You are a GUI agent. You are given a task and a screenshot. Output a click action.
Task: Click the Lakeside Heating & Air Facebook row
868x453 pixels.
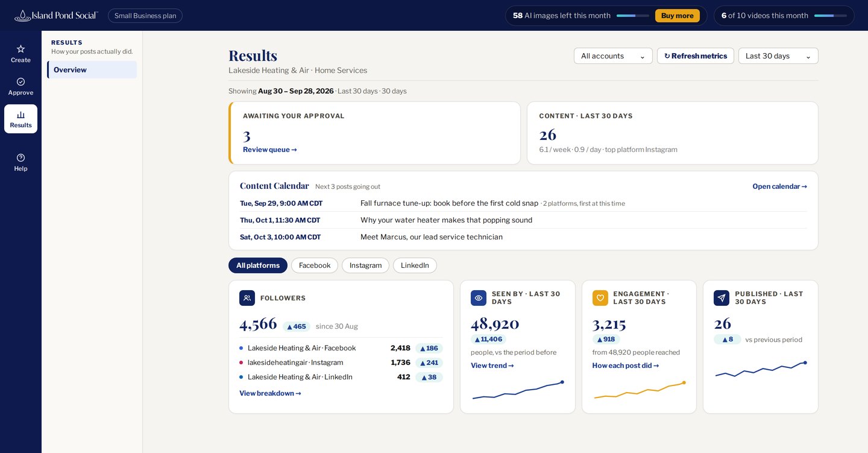pos(341,348)
